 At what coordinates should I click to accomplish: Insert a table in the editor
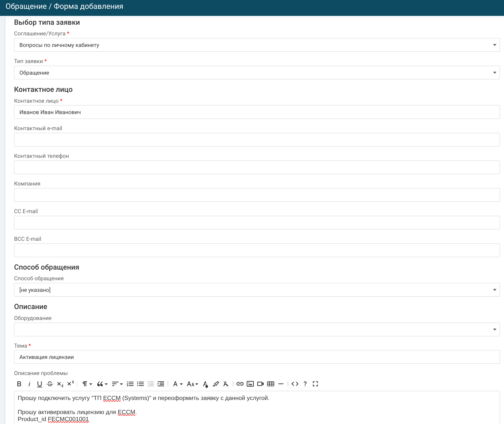coord(271,384)
